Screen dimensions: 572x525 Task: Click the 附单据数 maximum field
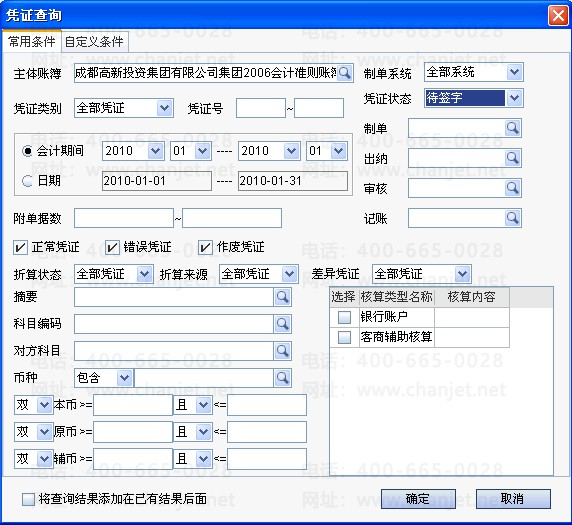point(232,218)
